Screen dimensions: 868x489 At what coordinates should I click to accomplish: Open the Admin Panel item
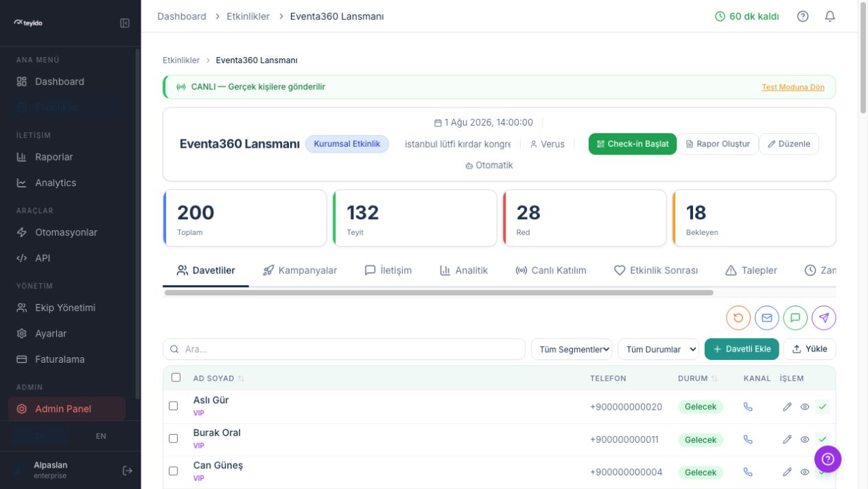coord(67,409)
